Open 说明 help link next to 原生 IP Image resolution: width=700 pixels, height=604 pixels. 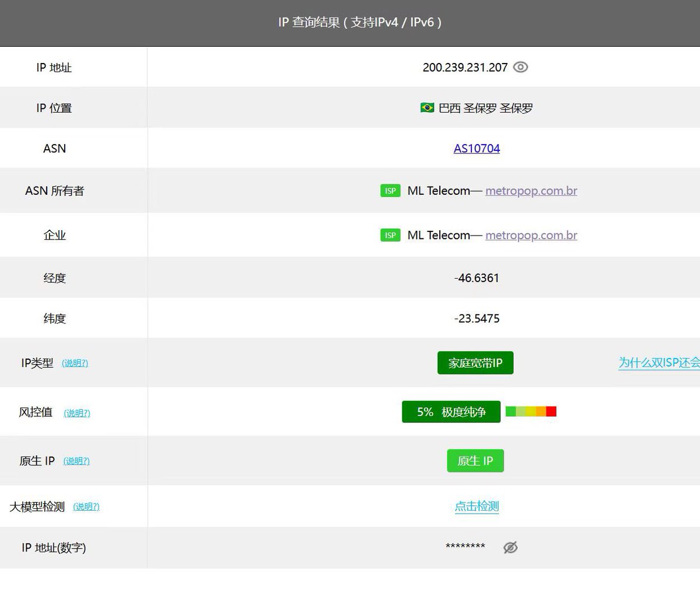(x=76, y=461)
